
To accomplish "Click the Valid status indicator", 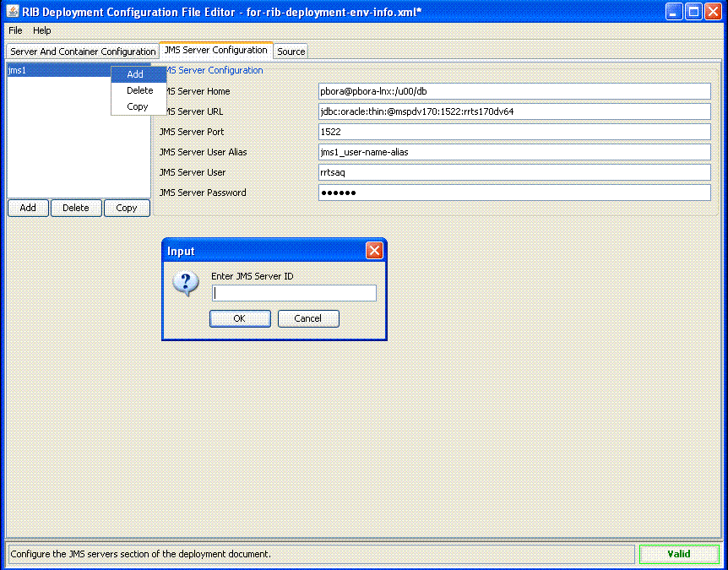I will pyautogui.click(x=679, y=554).
